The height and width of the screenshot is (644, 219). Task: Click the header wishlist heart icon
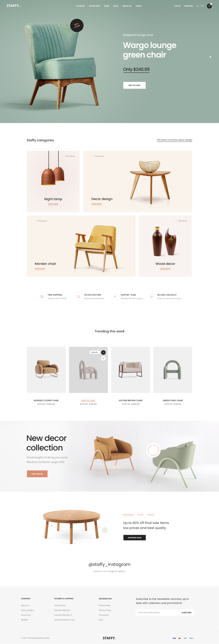point(202,6)
